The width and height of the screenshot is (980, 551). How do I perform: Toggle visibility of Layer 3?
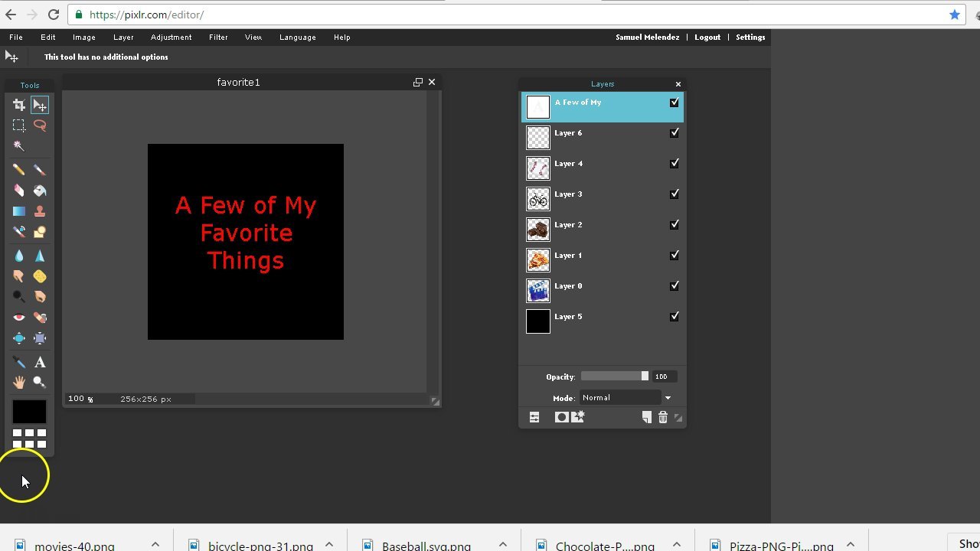[x=675, y=194]
